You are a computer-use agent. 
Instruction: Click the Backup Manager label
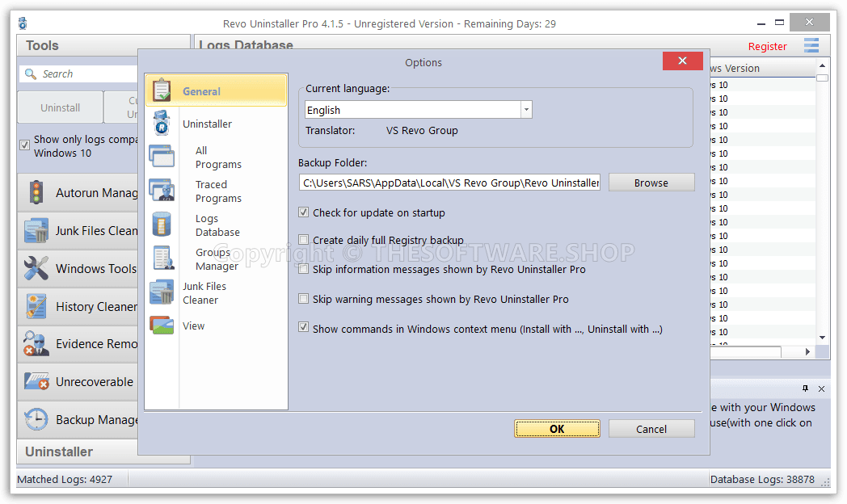click(97, 419)
